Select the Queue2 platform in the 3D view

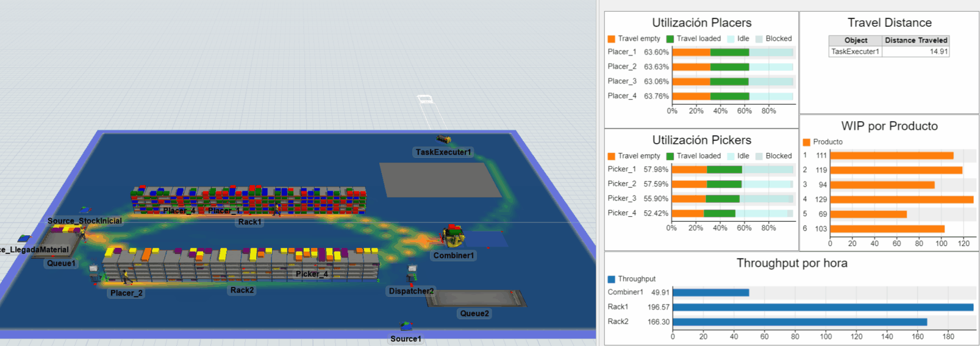point(476,298)
